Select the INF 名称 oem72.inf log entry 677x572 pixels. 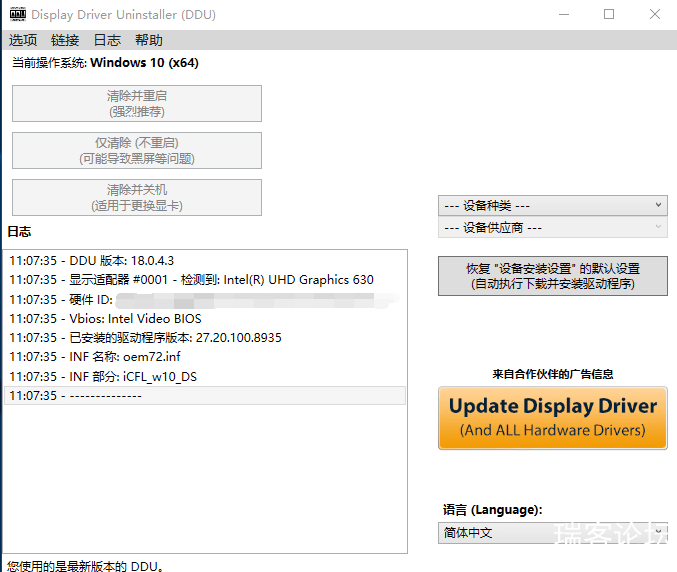[95, 357]
